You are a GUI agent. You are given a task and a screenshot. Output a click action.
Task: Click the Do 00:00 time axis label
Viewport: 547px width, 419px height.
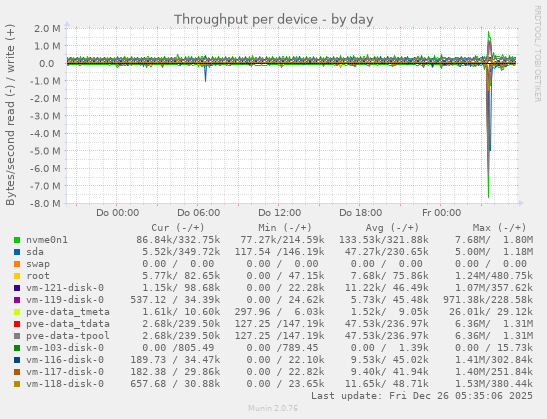[118, 213]
